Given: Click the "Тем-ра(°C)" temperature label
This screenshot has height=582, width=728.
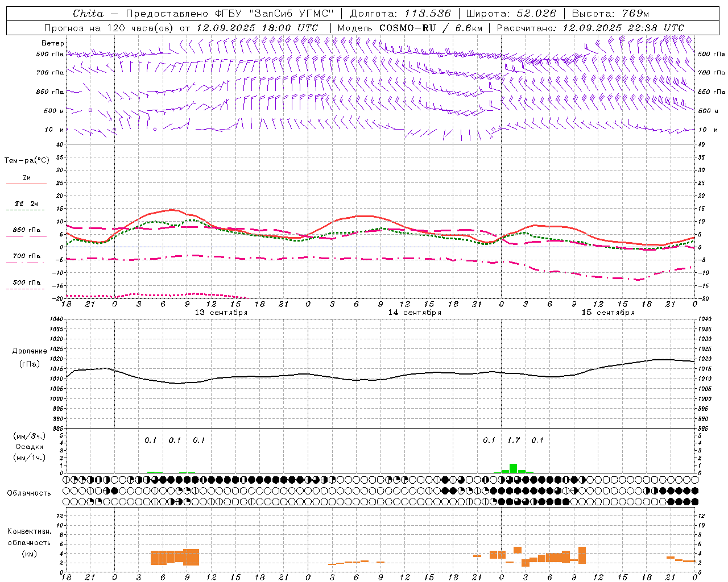Looking at the screenshot, I should click(x=27, y=161).
